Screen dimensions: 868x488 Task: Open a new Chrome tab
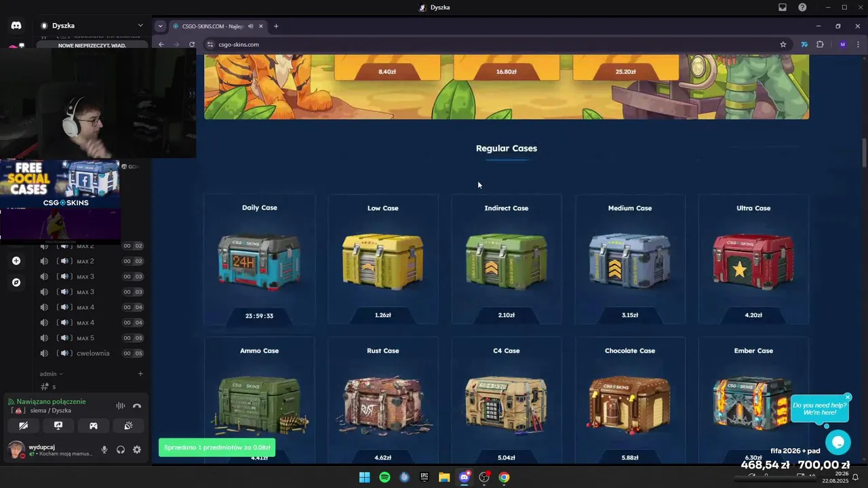click(276, 26)
